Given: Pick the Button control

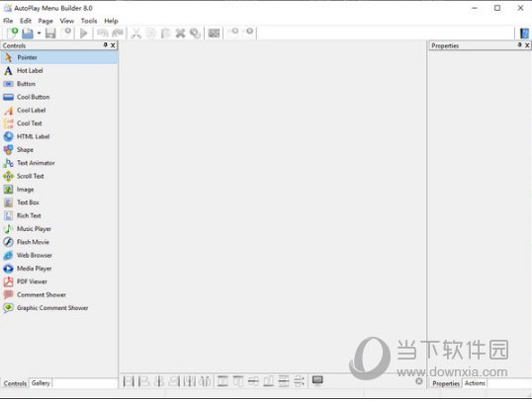Looking at the screenshot, I should [59, 84].
